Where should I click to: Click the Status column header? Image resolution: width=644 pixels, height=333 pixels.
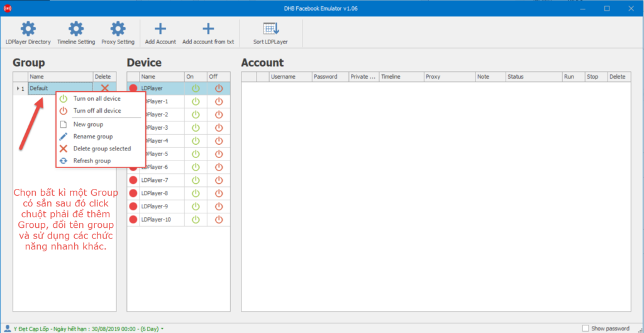point(534,77)
